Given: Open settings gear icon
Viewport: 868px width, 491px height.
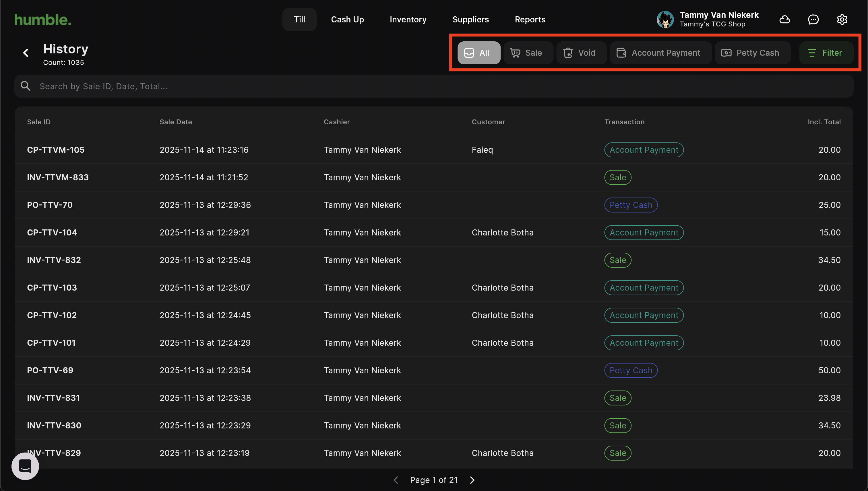Looking at the screenshot, I should pos(842,20).
